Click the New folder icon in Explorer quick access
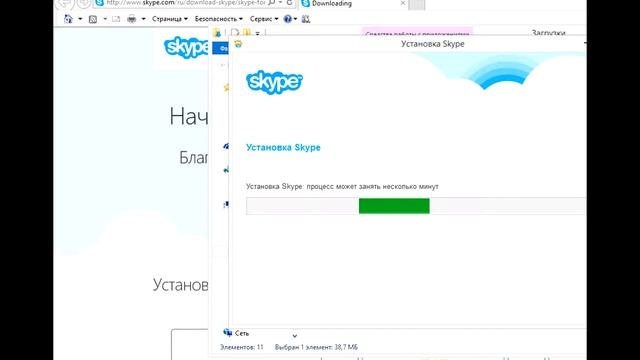640x360 pixels. click(x=247, y=33)
